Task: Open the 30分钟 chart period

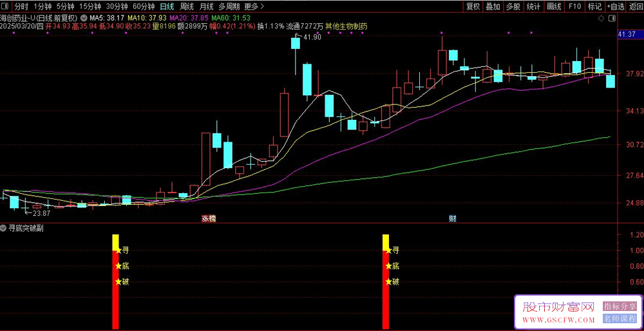Action: [117, 6]
